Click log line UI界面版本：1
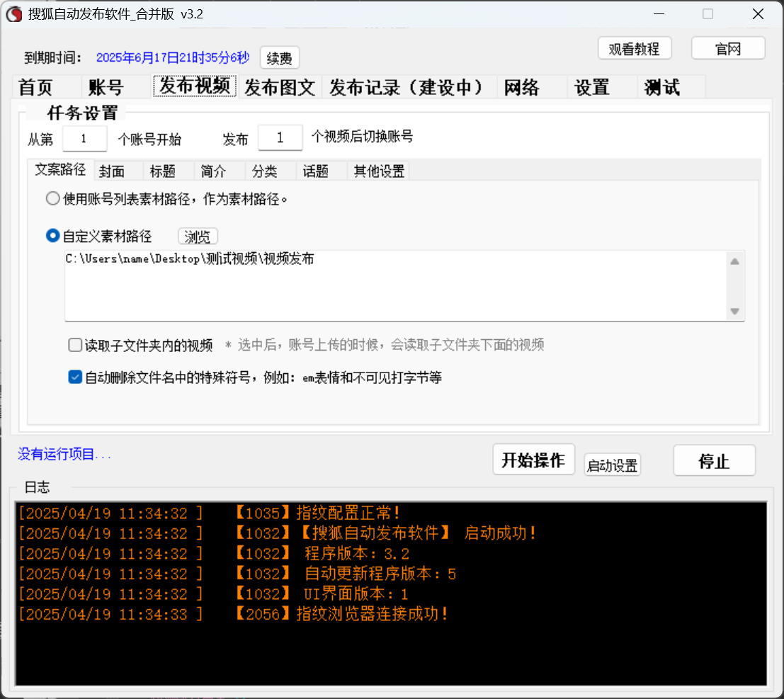784x699 pixels. click(356, 594)
